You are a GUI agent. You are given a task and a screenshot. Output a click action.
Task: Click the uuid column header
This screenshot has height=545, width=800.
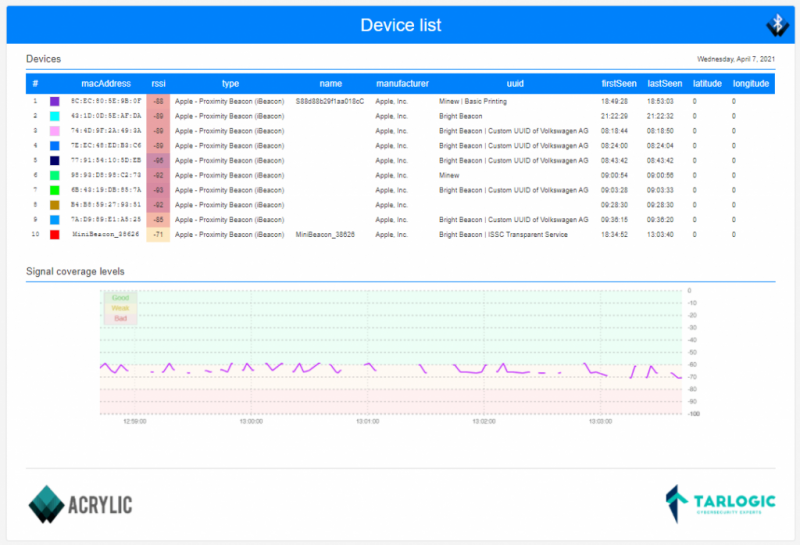[515, 84]
